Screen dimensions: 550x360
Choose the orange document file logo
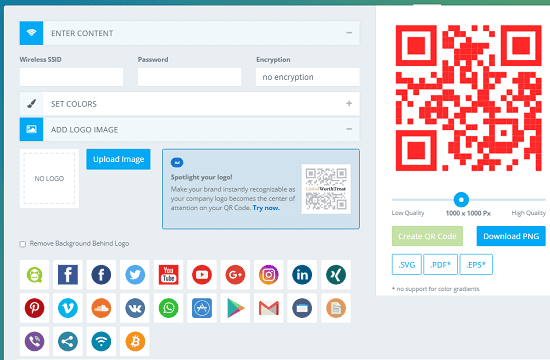click(336, 308)
